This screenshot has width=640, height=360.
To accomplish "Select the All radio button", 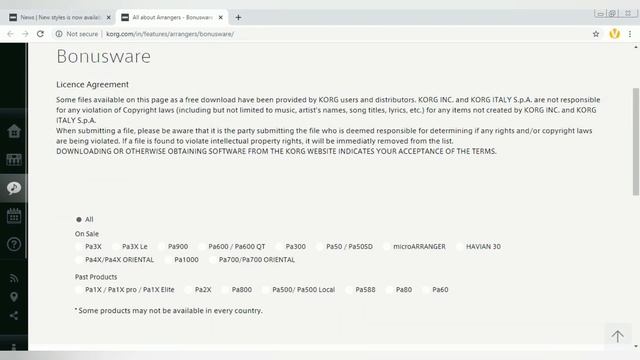I will (x=79, y=219).
